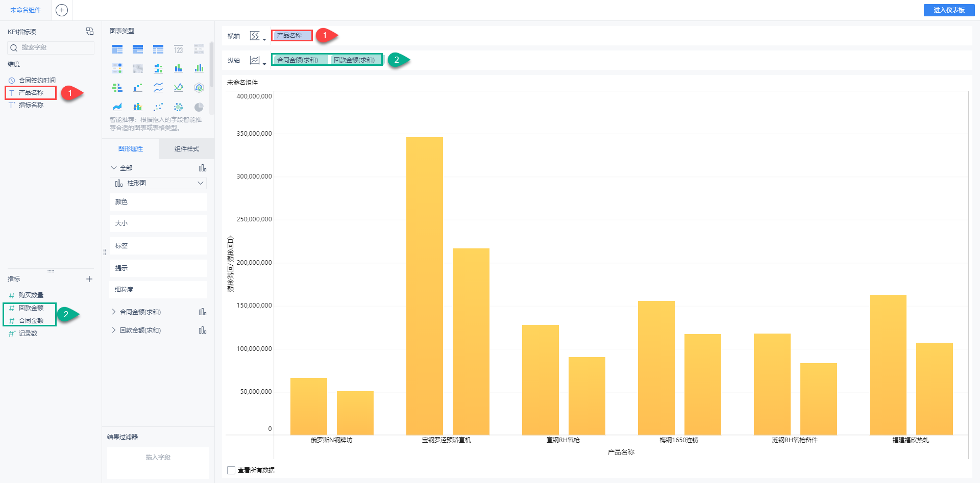The image size is (980, 483).
Task: Collapse the 全部 section
Action: [114, 168]
